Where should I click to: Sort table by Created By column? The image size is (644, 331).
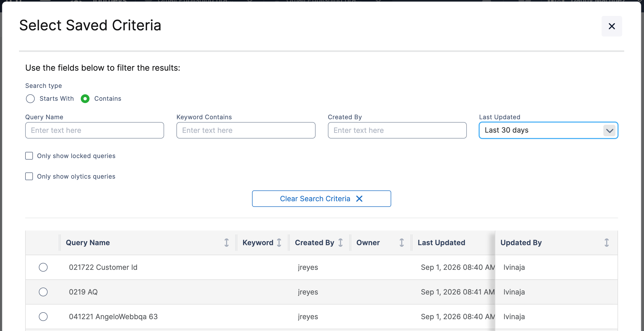tap(341, 243)
